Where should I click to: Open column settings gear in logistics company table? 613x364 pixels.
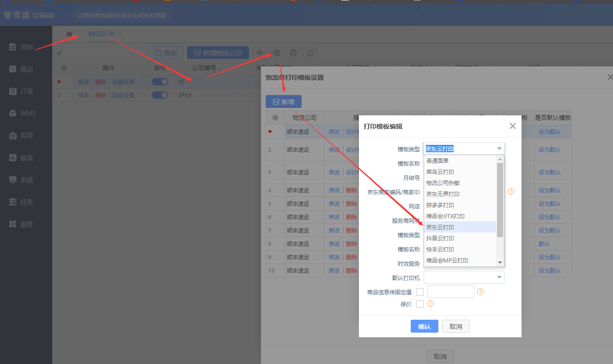click(64, 68)
